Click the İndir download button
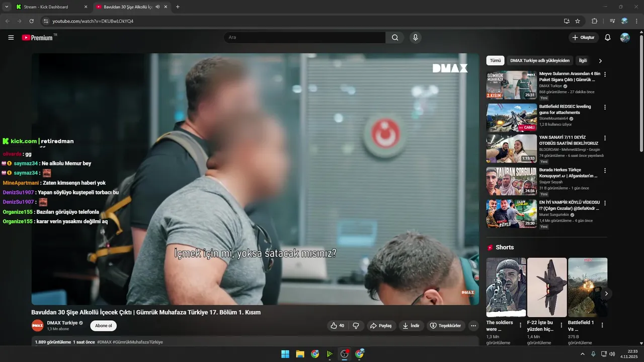This screenshot has width=644, height=362. [x=411, y=326]
